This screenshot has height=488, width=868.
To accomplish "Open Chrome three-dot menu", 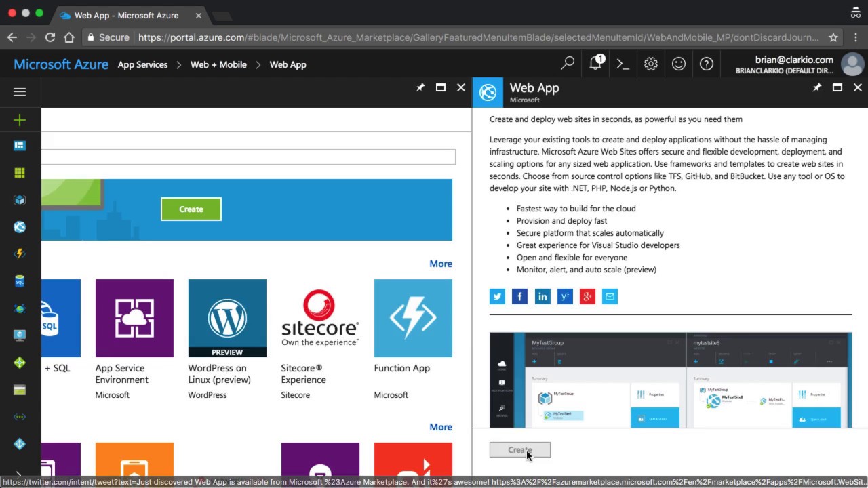I will tap(854, 37).
